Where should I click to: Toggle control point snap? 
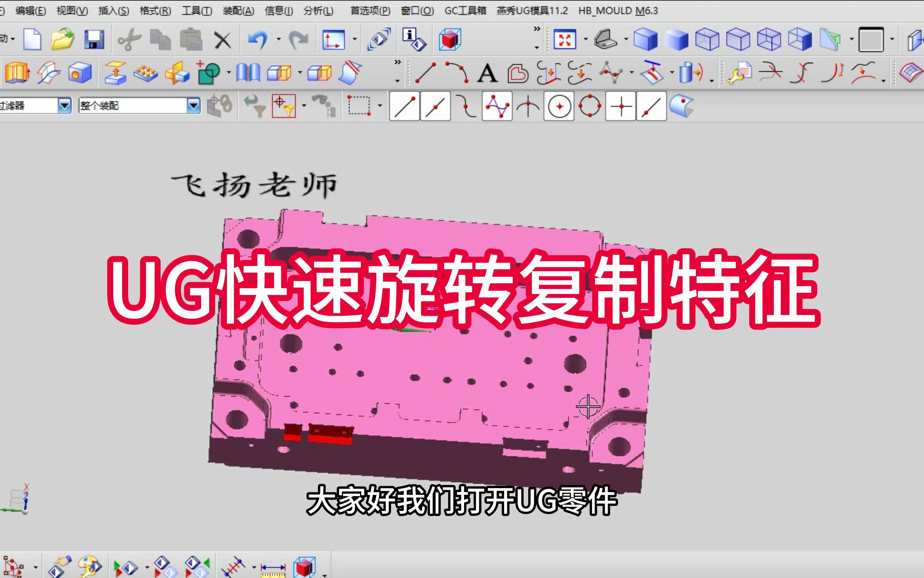(466, 106)
